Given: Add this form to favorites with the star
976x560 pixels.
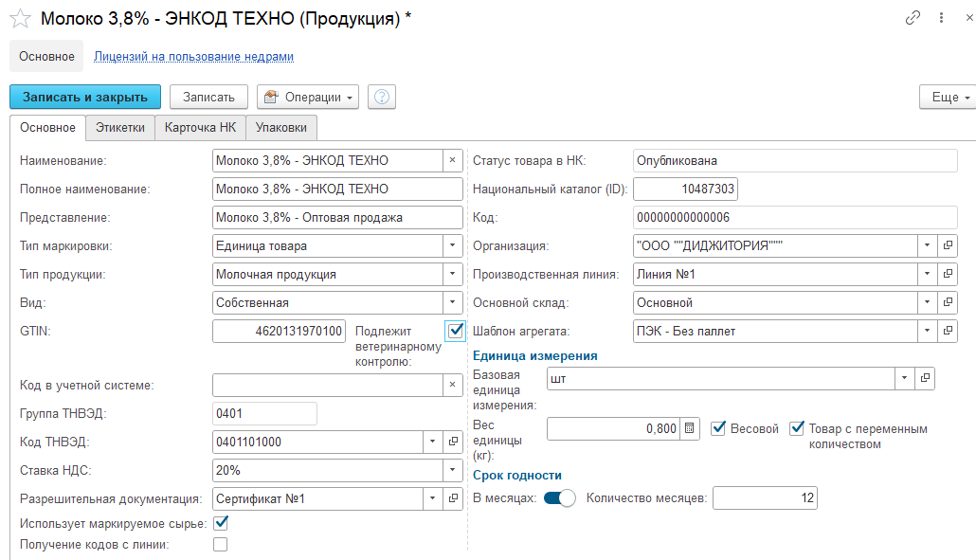Looking at the screenshot, I should click(19, 19).
